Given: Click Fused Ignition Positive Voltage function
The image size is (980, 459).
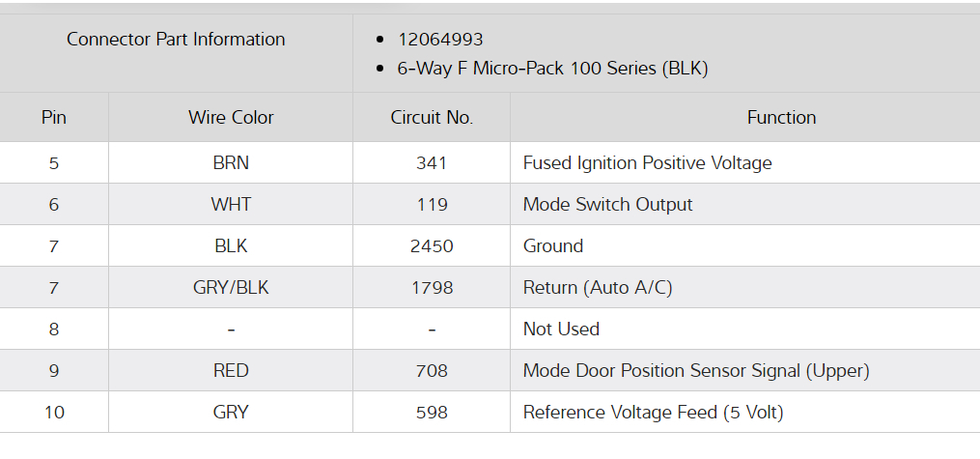Looking at the screenshot, I should pos(647,163).
